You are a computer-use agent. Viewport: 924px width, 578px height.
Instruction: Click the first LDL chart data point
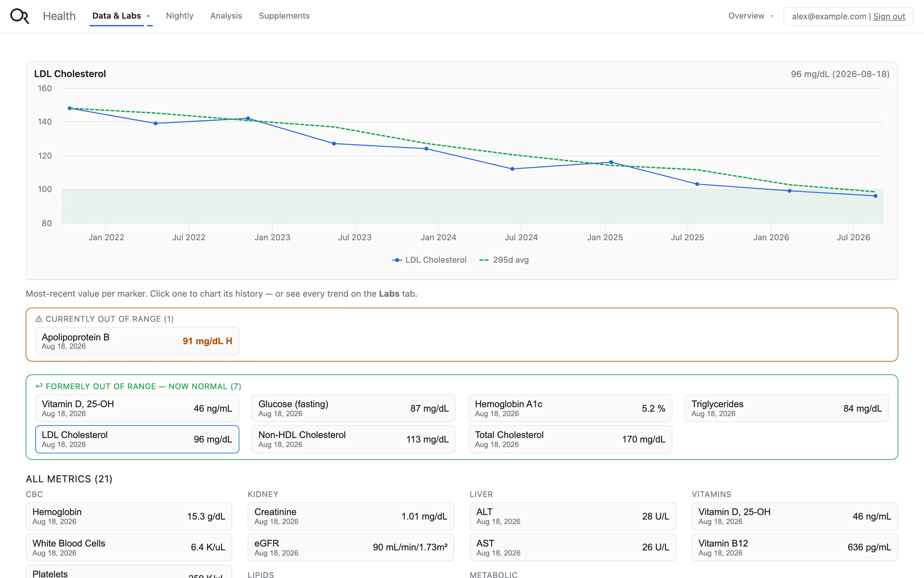click(70, 108)
